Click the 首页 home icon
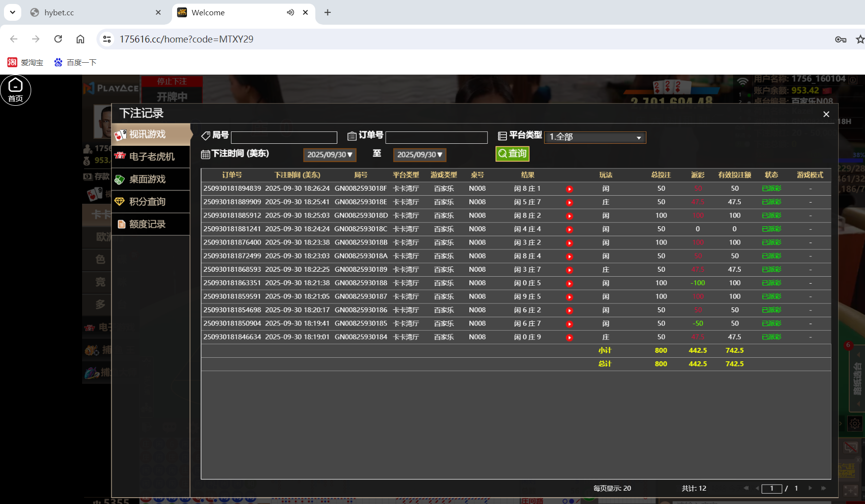This screenshot has width=865, height=504. [x=16, y=90]
